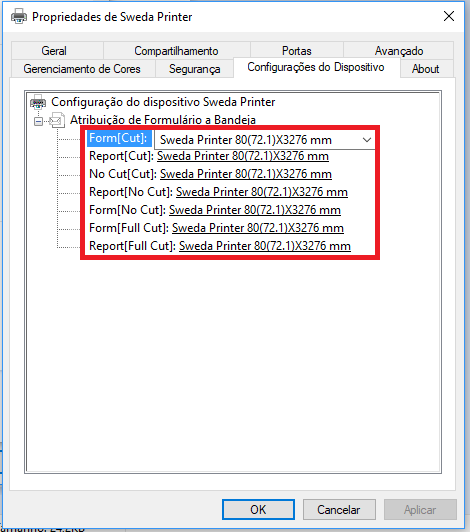The image size is (470, 532).
Task: Click Report[Full Cut] Sweda Printer size link
Action: [x=265, y=246]
